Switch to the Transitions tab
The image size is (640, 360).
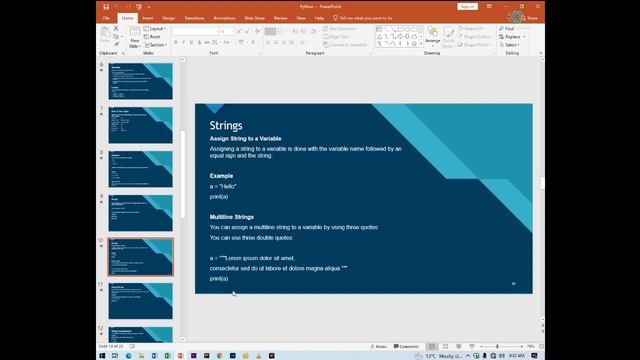click(x=194, y=18)
